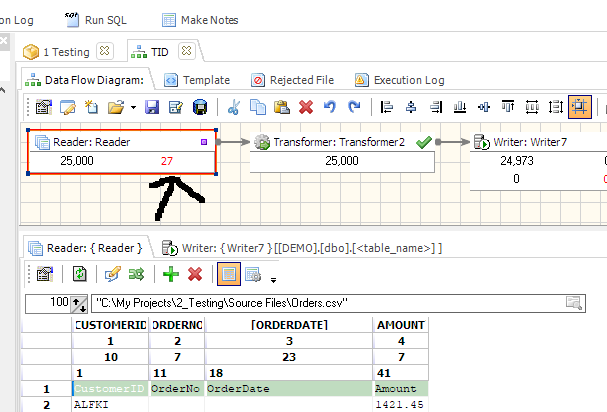
Task: Make vertical spacing equal
Action: [556, 107]
